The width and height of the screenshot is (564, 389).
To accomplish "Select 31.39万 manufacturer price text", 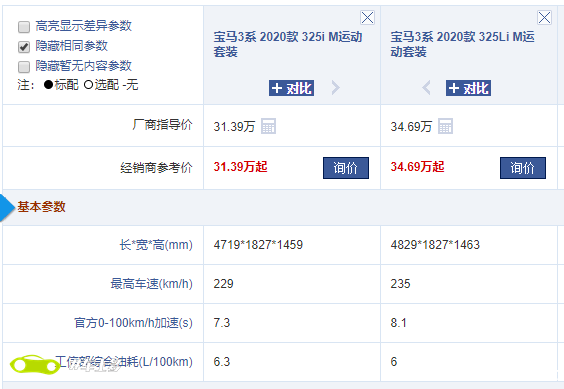I will pyautogui.click(x=234, y=127).
